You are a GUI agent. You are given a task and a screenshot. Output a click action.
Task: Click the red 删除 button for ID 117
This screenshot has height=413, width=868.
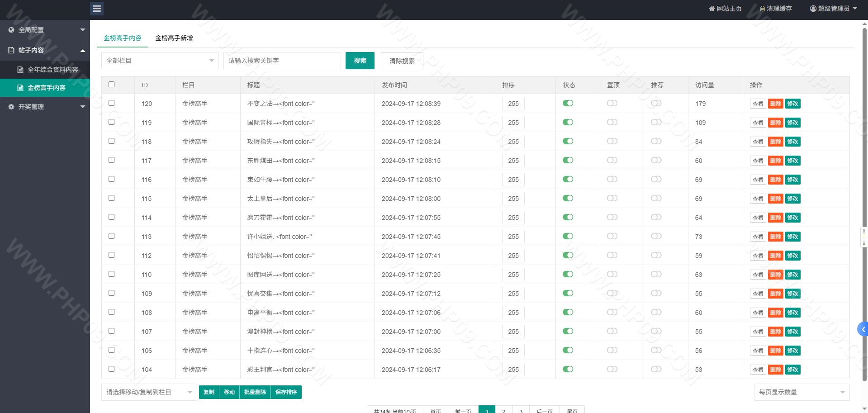[776, 161]
